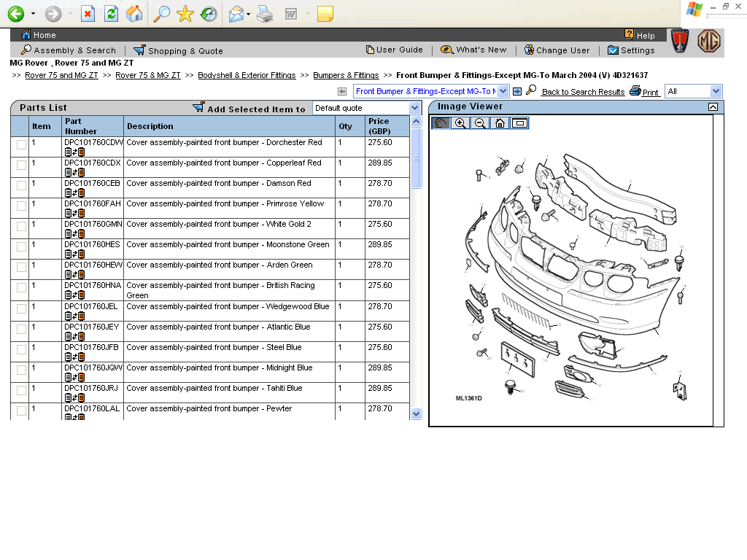Click the Mail envelope toolbar icon
This screenshot has width=747, height=560.
coord(236,14)
